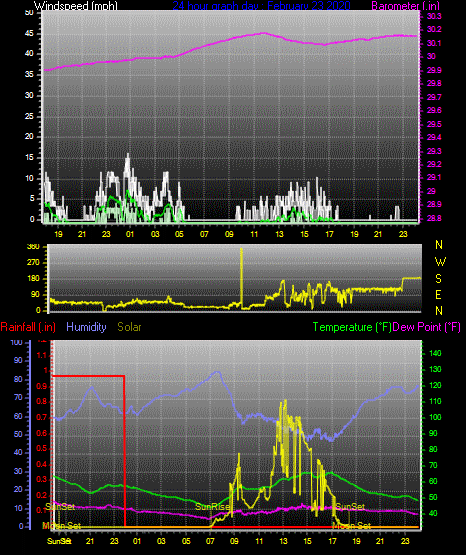Image resolution: width=466 pixels, height=555 pixels.
Task: Click the 25 mph windspeed axis value
Action: (29, 116)
